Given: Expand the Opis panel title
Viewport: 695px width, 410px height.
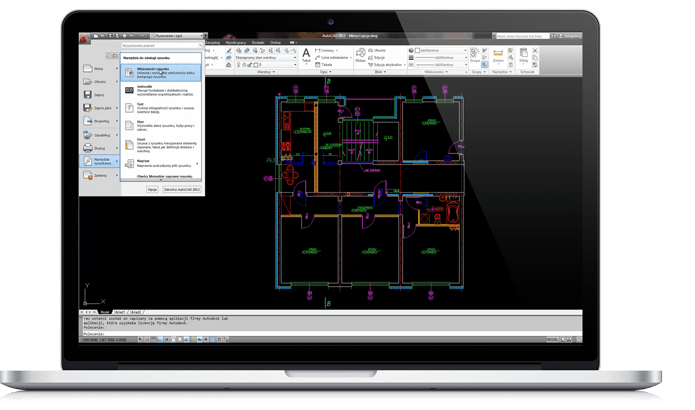Looking at the screenshot, I should [326, 72].
